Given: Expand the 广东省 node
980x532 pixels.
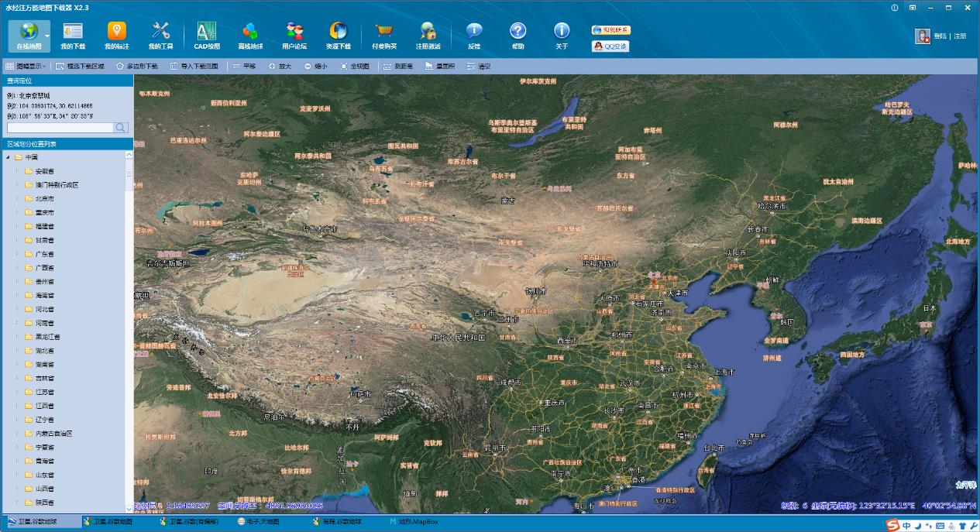Looking at the screenshot, I should point(19,254).
